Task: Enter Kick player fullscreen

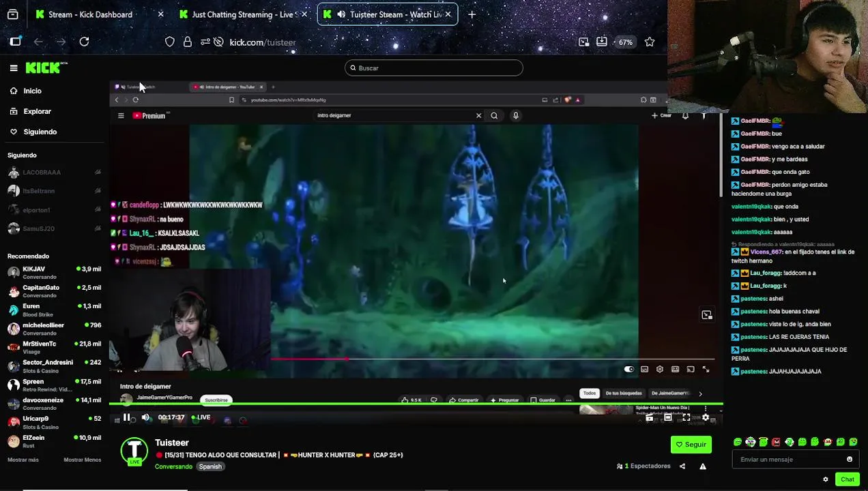Action: click(686, 417)
